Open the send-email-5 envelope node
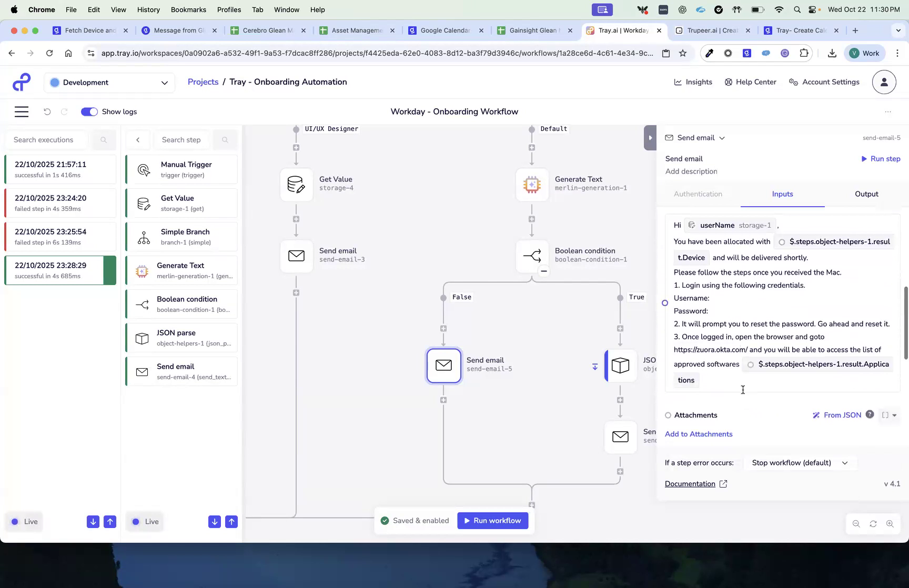Viewport: 909px width, 588px height. (x=443, y=365)
